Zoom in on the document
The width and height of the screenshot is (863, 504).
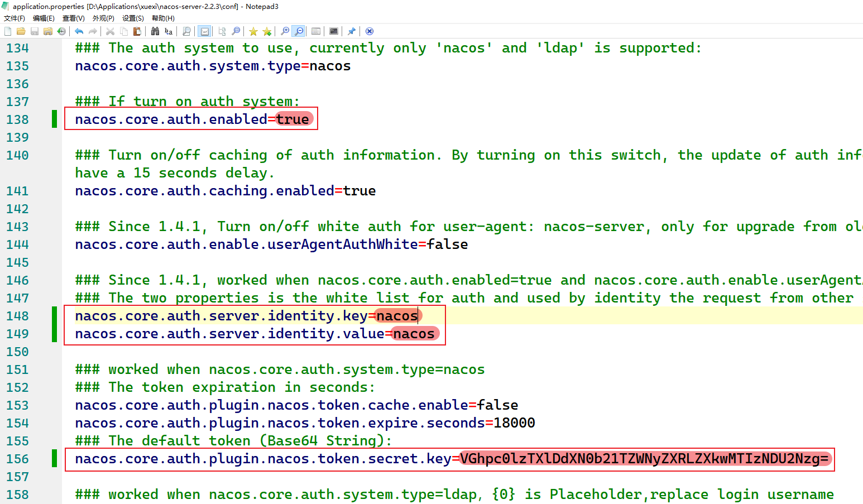pos(285,31)
